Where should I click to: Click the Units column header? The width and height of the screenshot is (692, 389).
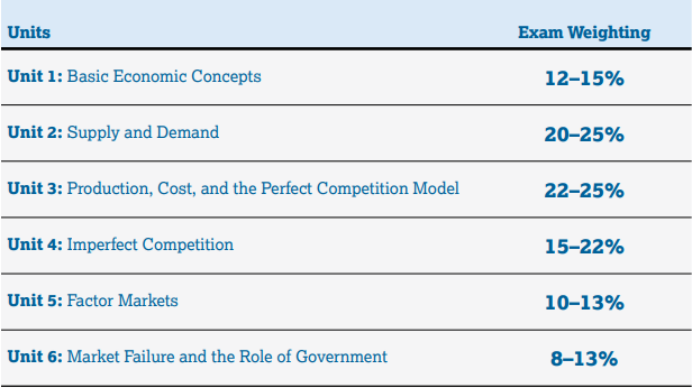coord(29,33)
